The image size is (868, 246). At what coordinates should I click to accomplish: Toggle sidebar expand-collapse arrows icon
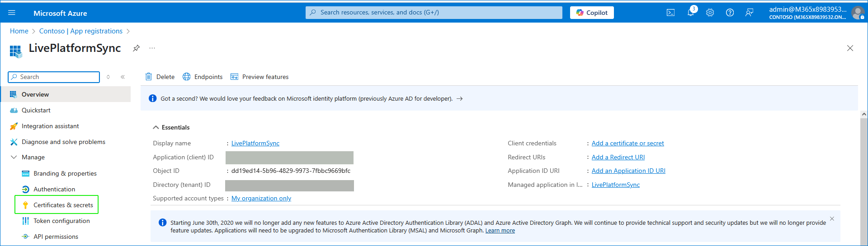tap(108, 77)
